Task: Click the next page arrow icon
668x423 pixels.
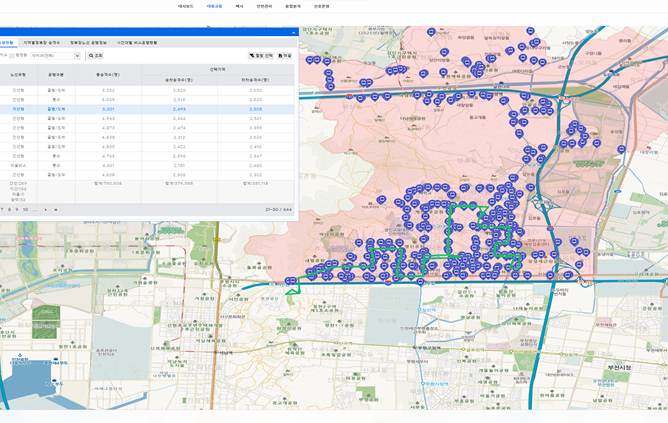Action: 46,210
